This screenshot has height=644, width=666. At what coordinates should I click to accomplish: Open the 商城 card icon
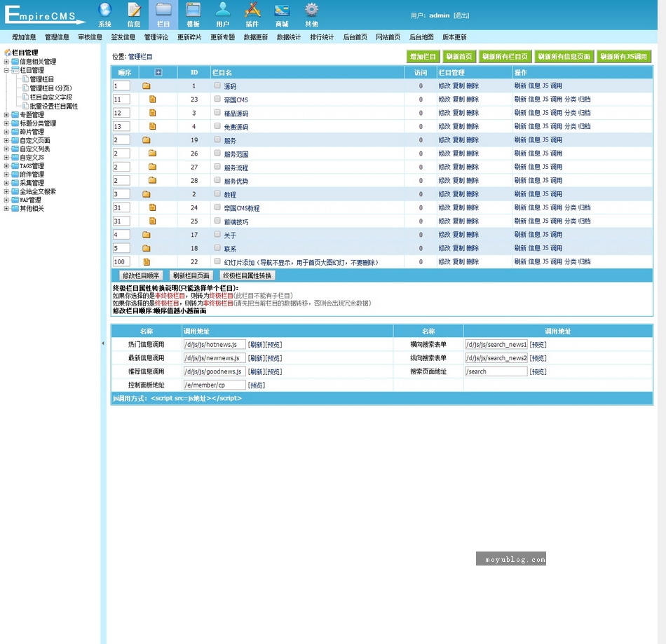[x=282, y=10]
